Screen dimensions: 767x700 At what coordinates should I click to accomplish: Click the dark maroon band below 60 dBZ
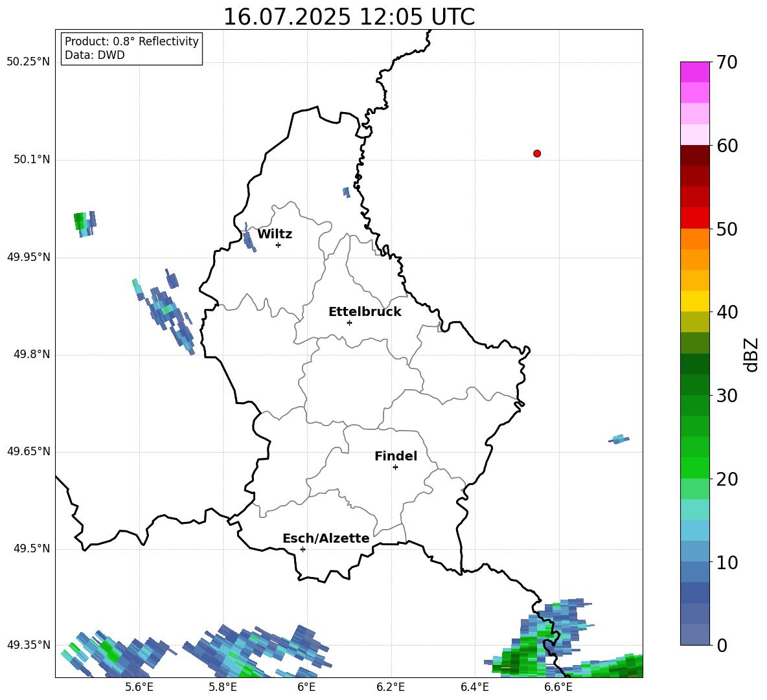(694, 155)
